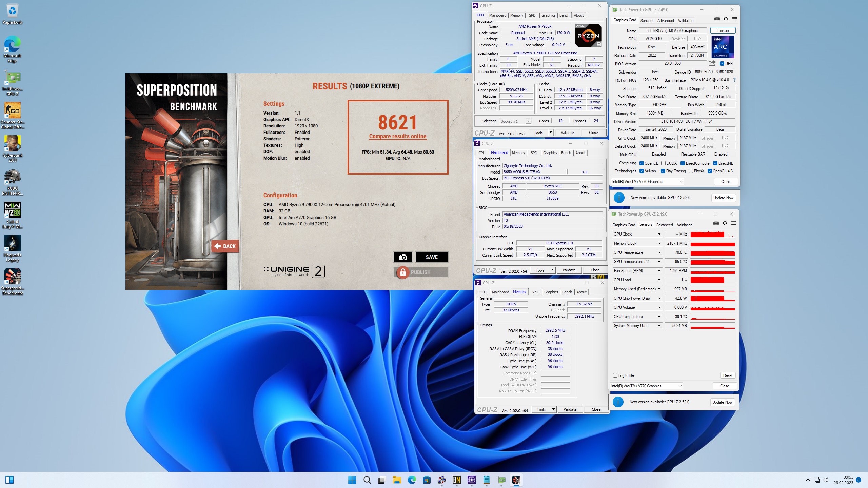Toggle the UEFI checkbox in GPU-Z
This screenshot has width=868, height=488.
722,64
